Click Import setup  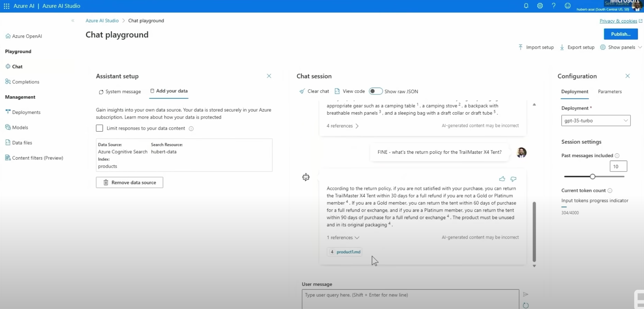(536, 47)
